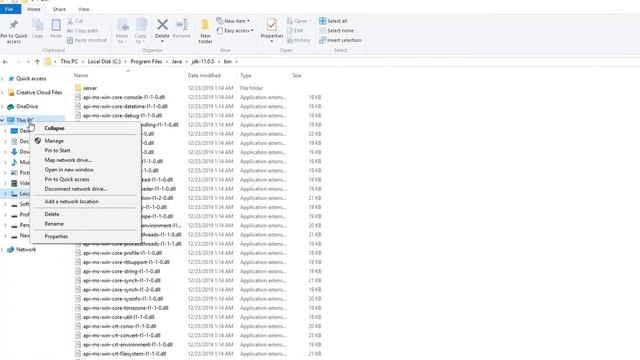Click Invert selection in ribbon
The width and height of the screenshot is (640, 360).
pyautogui.click(x=340, y=40)
